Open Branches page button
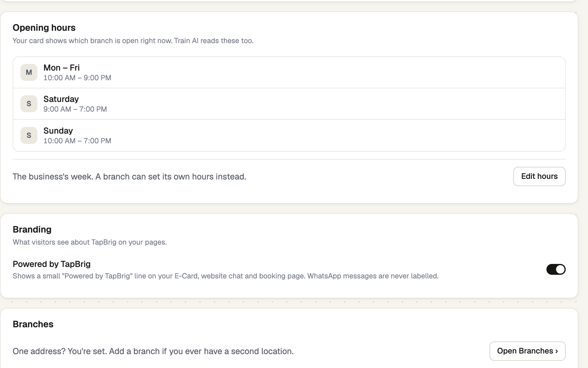The image size is (588, 368). [x=527, y=351]
